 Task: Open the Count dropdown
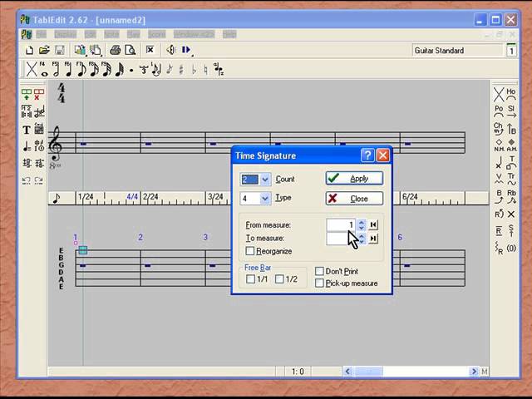coord(265,180)
